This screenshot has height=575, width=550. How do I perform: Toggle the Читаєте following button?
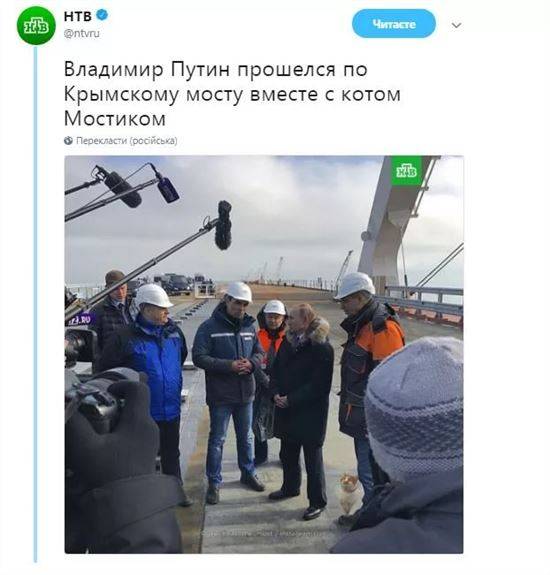click(394, 24)
